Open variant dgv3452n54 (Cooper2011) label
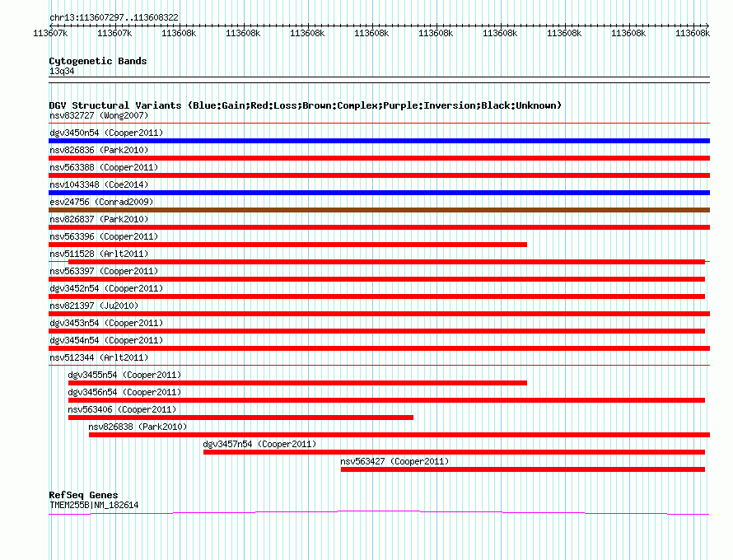Image resolution: width=733 pixels, height=560 pixels. [106, 288]
